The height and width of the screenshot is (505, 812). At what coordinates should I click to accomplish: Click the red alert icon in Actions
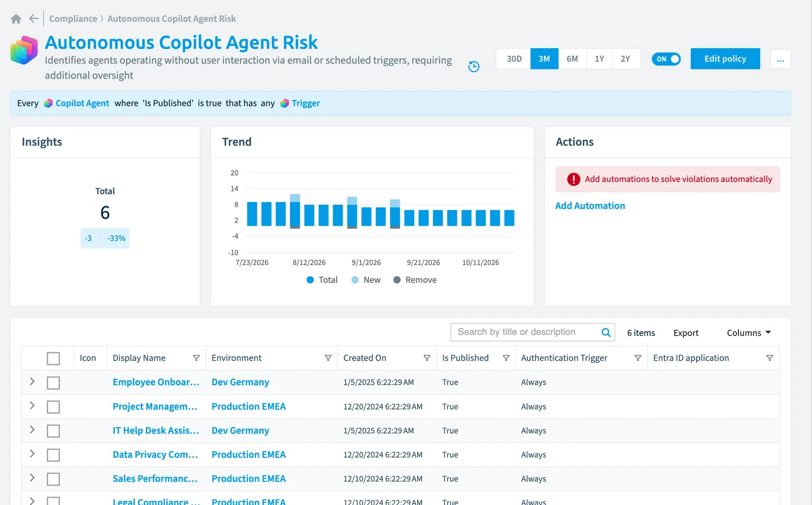tap(573, 179)
